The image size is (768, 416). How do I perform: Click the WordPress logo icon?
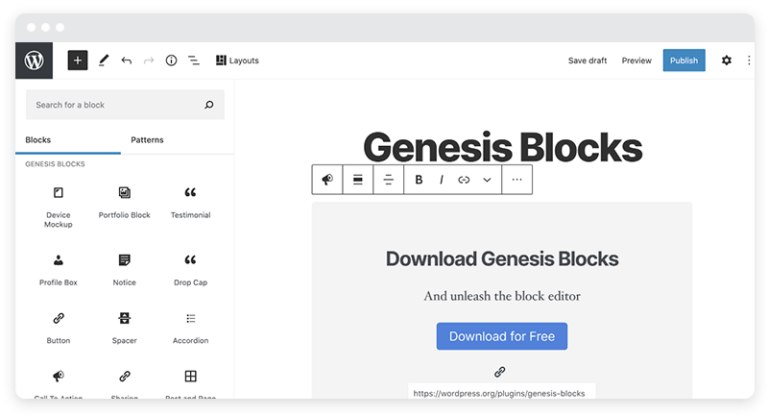(x=35, y=61)
